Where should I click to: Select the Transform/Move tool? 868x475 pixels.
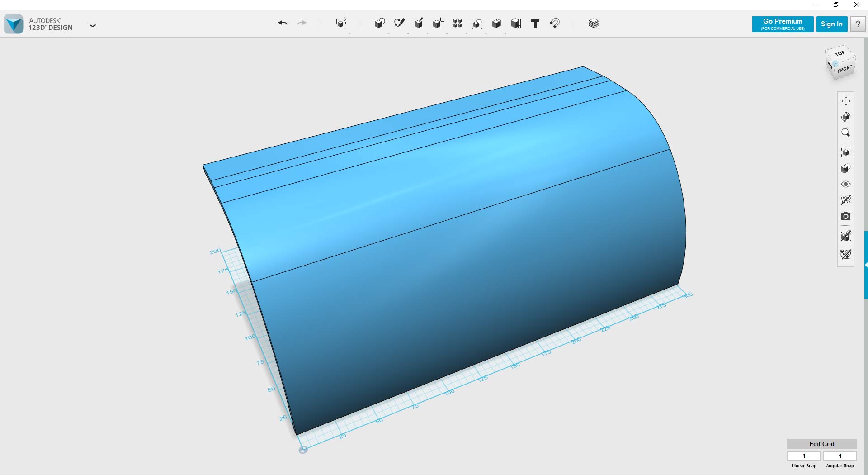coord(341,23)
